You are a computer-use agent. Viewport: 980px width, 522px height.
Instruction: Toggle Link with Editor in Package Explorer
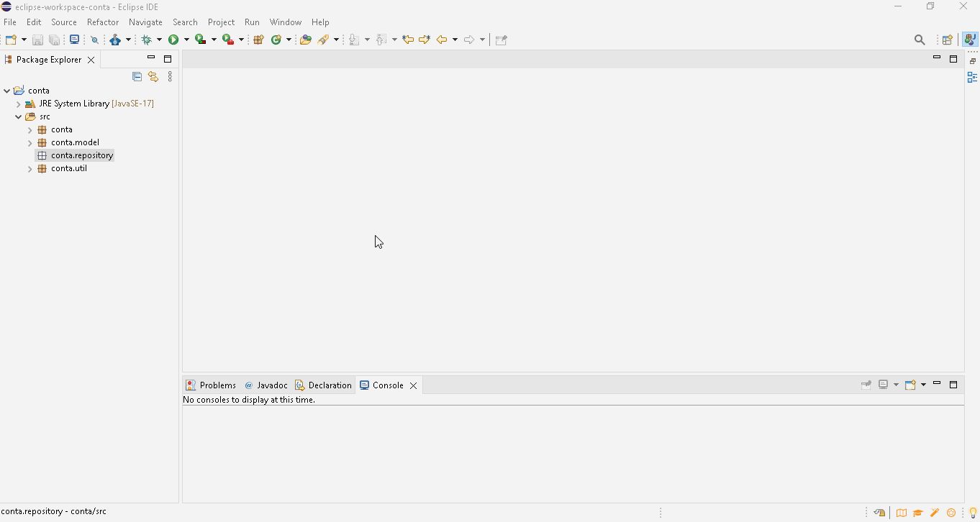[x=153, y=77]
